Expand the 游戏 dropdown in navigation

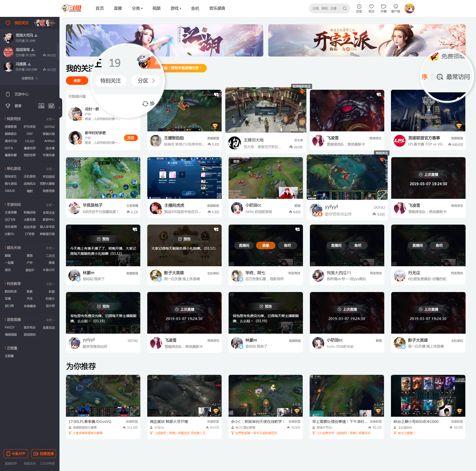pos(176,8)
